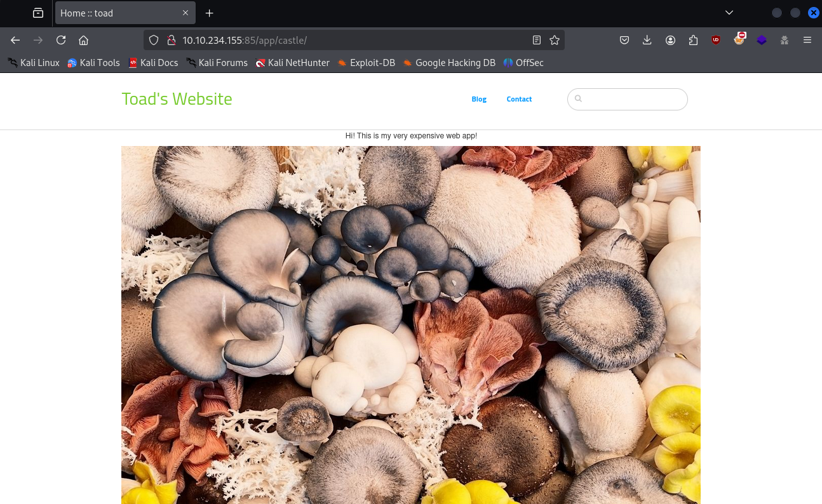This screenshot has width=822, height=504.
Task: Click the site search input field
Action: [628, 99]
